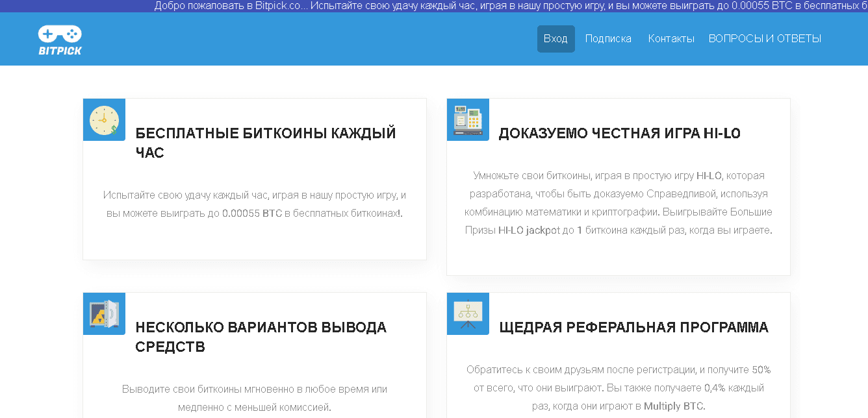Select heading ЩЕДРАЯ РЕФЕРАЛЬНАЯ ПРОГРАММА
Image resolution: width=868 pixels, height=418 pixels.
[633, 327]
